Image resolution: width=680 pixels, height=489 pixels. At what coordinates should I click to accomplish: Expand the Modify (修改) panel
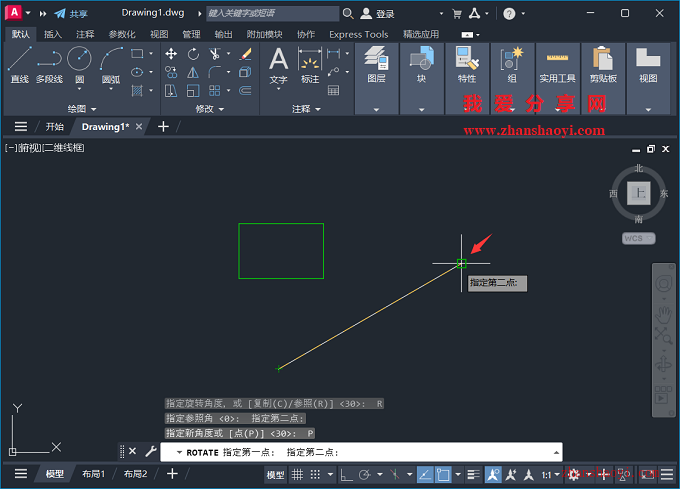click(209, 109)
